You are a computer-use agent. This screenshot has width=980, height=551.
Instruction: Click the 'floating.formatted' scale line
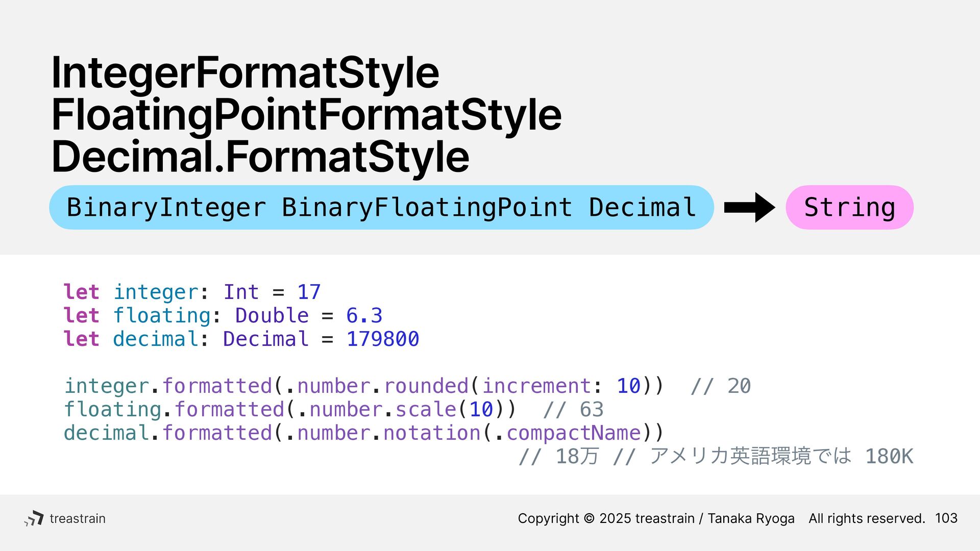[334, 410]
